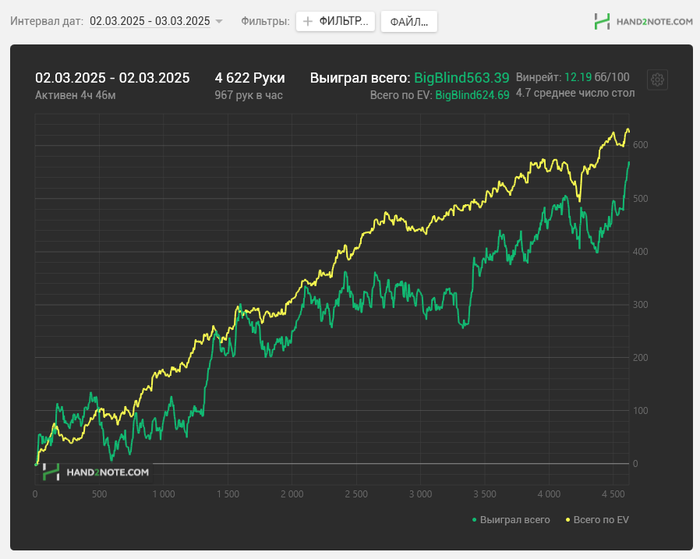Click the 2 500 x-axis label
Screen dimensions: 700x559
[356, 494]
